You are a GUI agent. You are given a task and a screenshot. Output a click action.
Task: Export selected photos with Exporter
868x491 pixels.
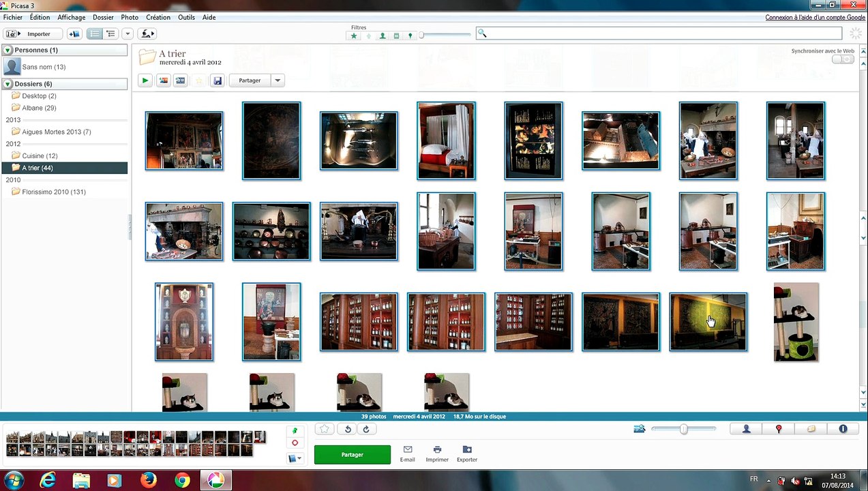tap(467, 454)
